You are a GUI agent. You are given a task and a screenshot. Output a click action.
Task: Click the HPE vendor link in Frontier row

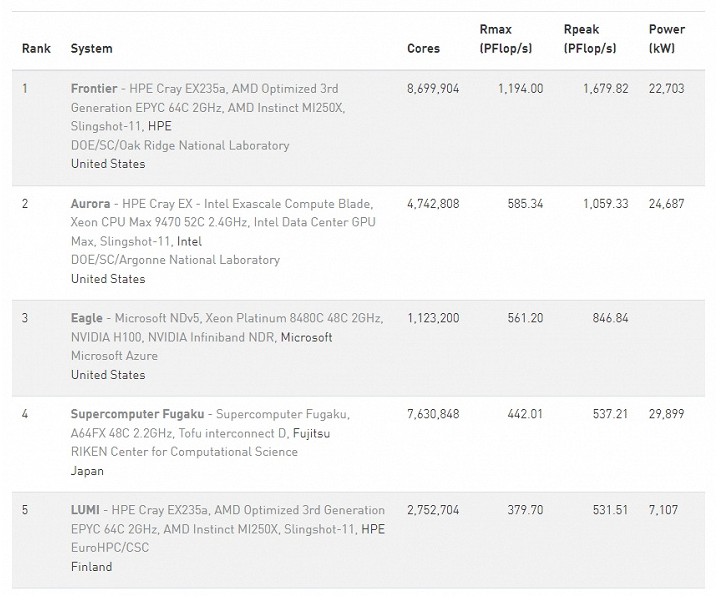pos(160,127)
